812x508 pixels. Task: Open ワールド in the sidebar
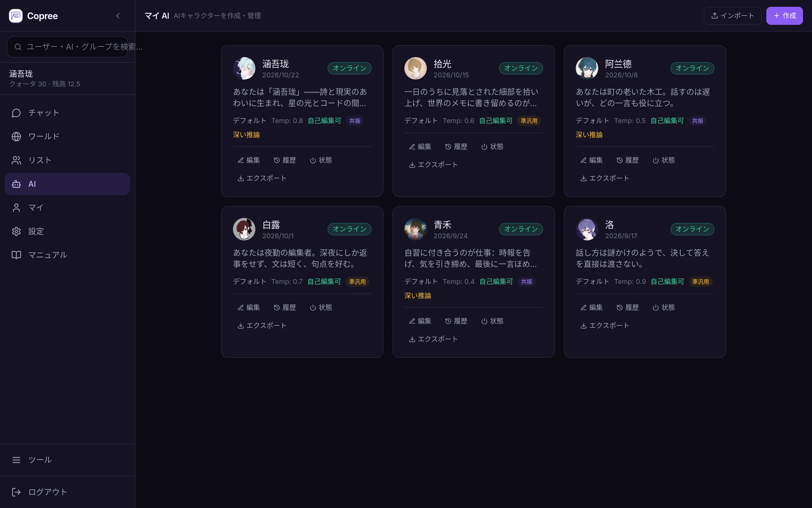[x=67, y=136]
